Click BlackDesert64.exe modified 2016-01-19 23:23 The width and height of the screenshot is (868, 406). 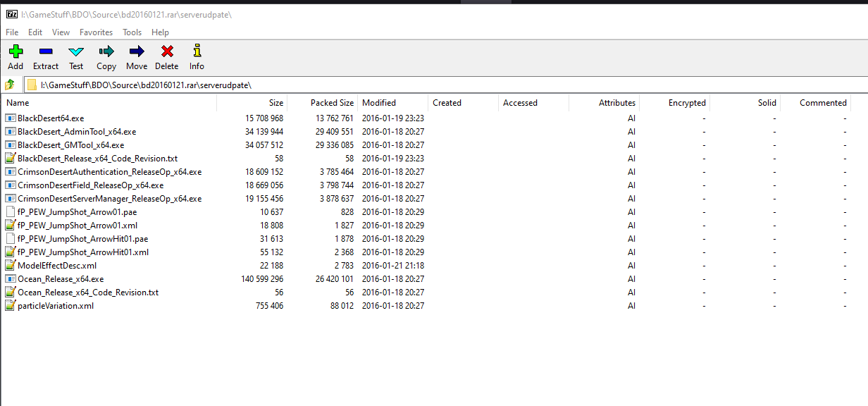coord(393,118)
